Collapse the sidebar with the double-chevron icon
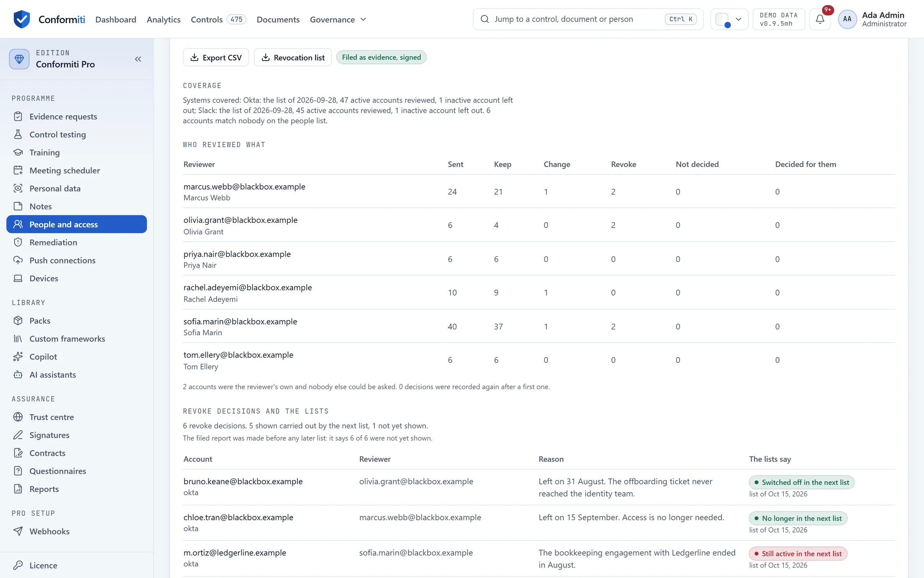This screenshot has height=578, width=924. tap(138, 59)
